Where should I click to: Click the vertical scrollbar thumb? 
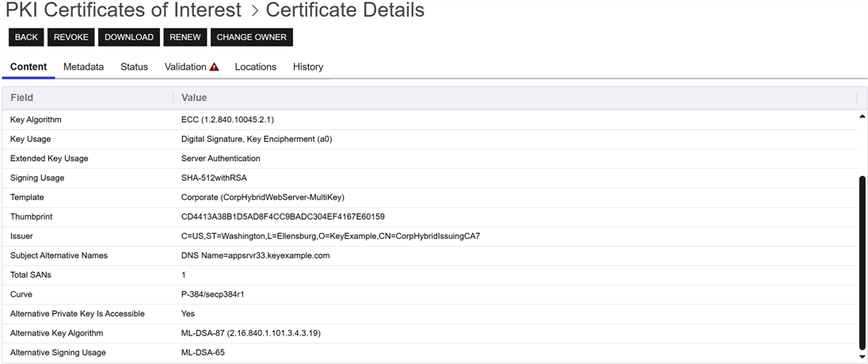pos(862,262)
